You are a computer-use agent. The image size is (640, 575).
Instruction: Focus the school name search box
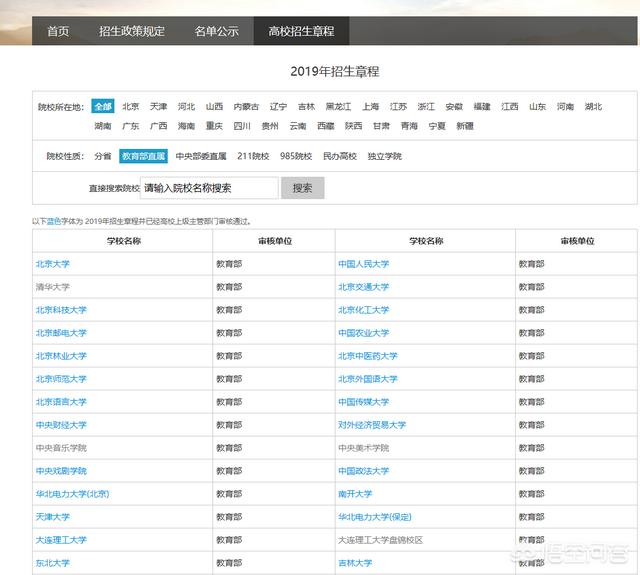tap(209, 188)
